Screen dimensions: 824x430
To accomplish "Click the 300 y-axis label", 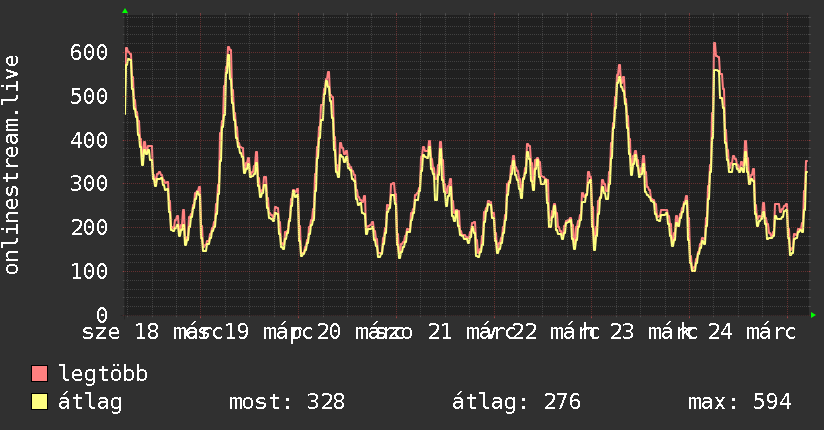I will pos(89,183).
